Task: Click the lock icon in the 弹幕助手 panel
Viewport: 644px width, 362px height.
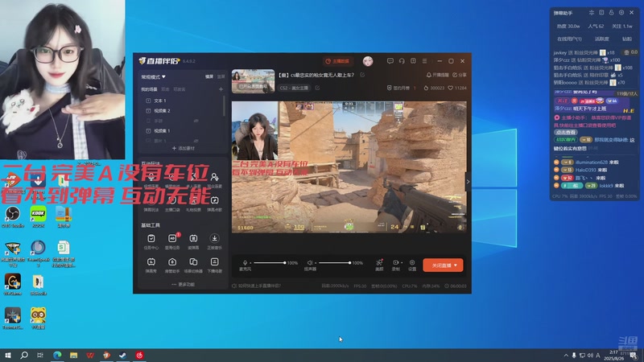Action: (612, 13)
